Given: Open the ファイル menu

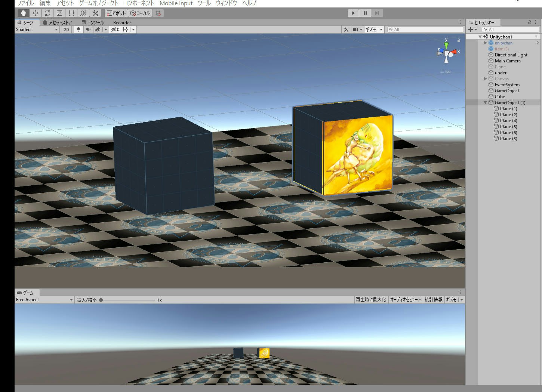Looking at the screenshot, I should coord(25,3).
